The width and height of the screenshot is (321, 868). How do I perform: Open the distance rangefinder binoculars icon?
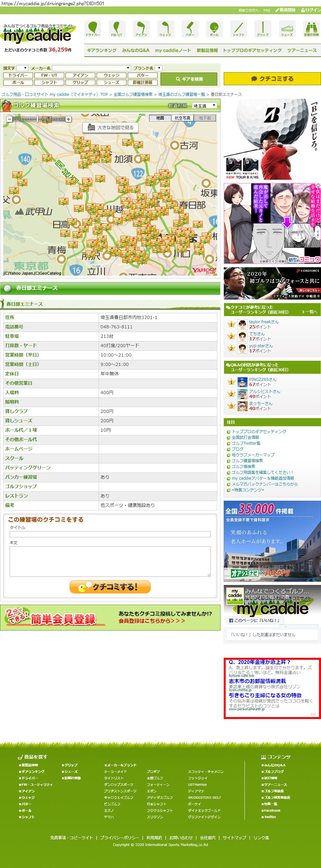coord(311,28)
